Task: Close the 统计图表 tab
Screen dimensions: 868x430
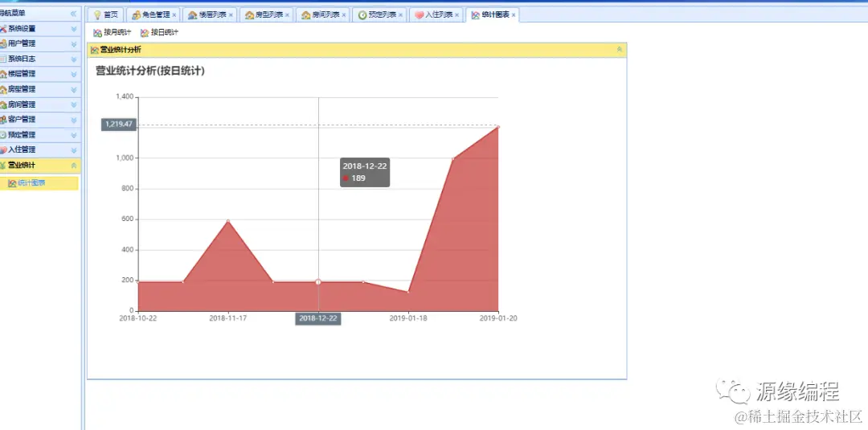Action: 513,15
